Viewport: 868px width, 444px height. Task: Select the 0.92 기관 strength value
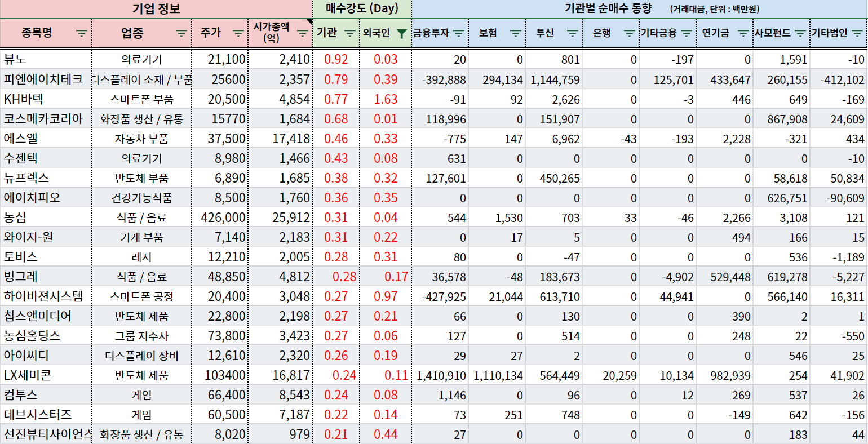point(336,59)
